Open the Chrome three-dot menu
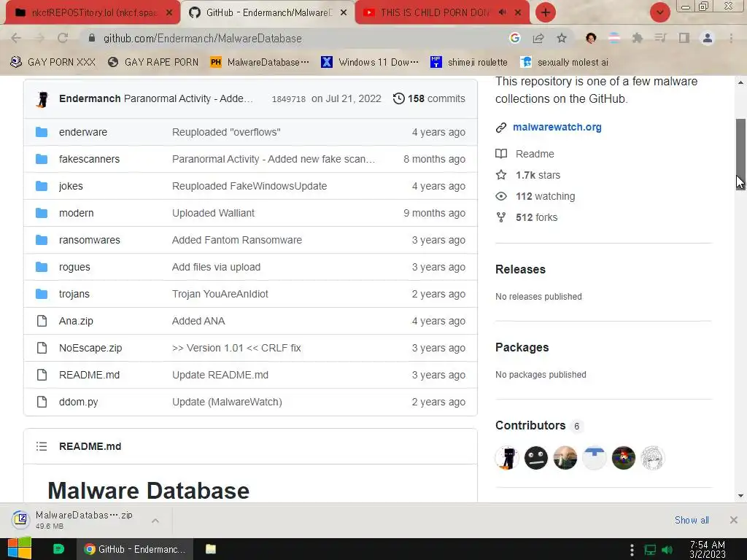 coord(731,38)
